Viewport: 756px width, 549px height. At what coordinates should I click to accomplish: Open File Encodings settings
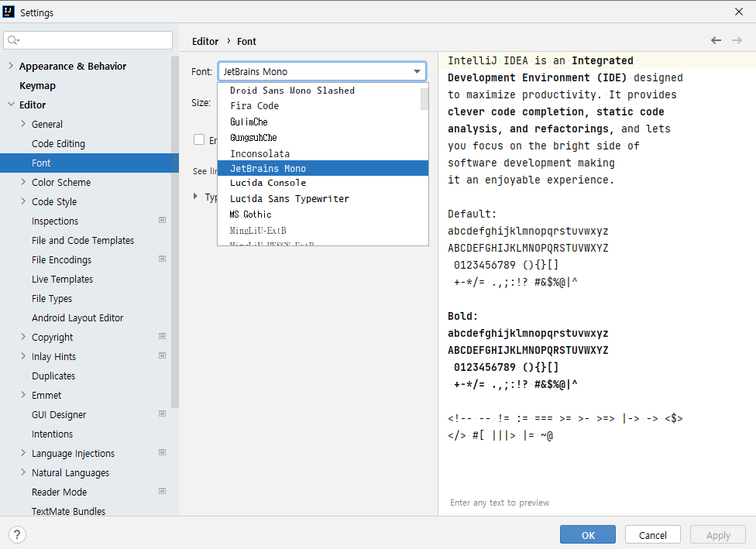pyautogui.click(x=62, y=259)
